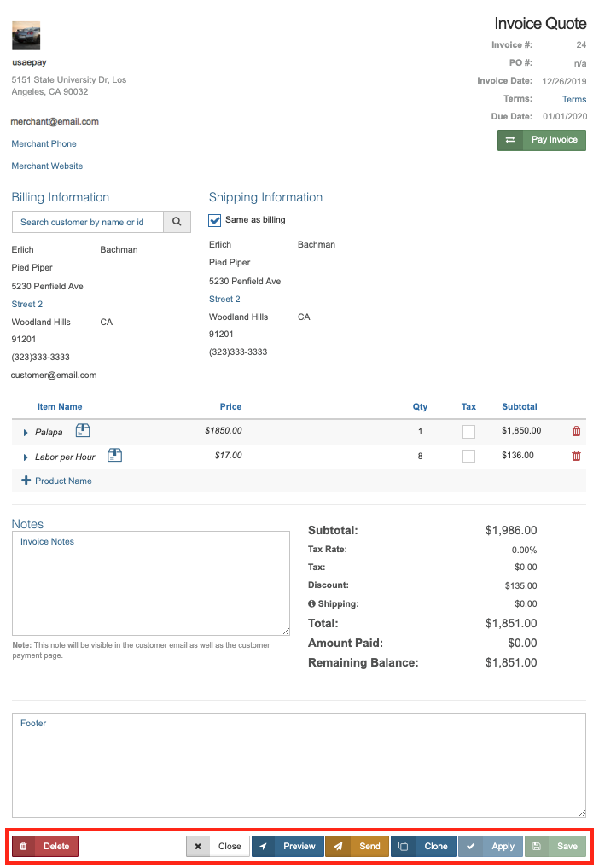Click the plus icon to add product
Image resolution: width=599 pixels, height=868 pixels.
pos(26,481)
